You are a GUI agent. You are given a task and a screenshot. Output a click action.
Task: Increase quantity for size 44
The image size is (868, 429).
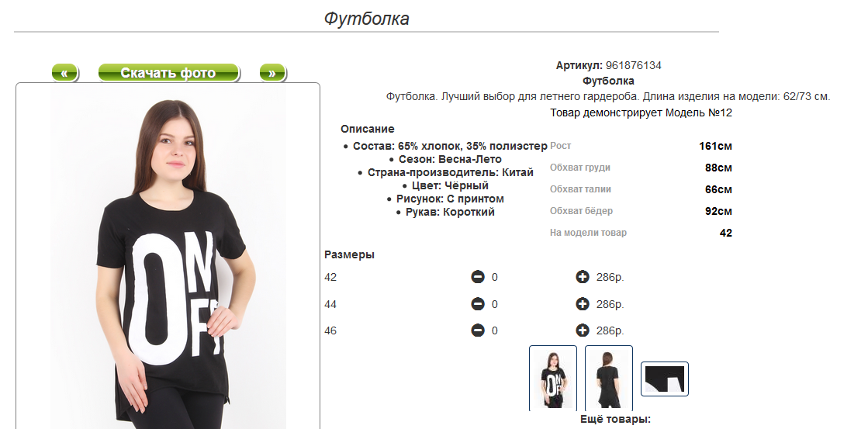583,304
